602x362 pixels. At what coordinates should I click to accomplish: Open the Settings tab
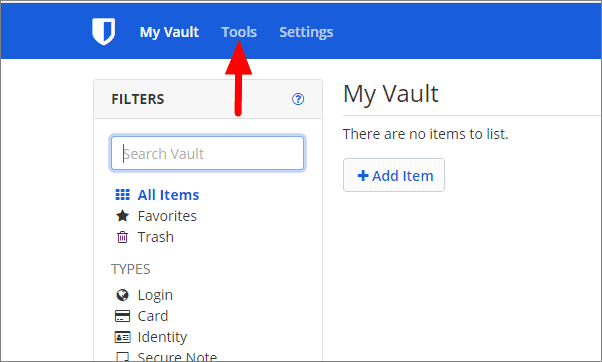[x=306, y=32]
